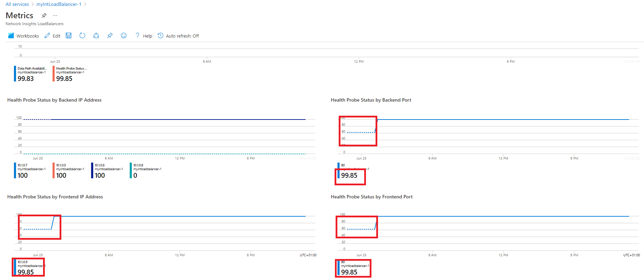Go to the myIntLoadBalancer-1 breadcrumb
The height and width of the screenshot is (279, 644).
(59, 4)
